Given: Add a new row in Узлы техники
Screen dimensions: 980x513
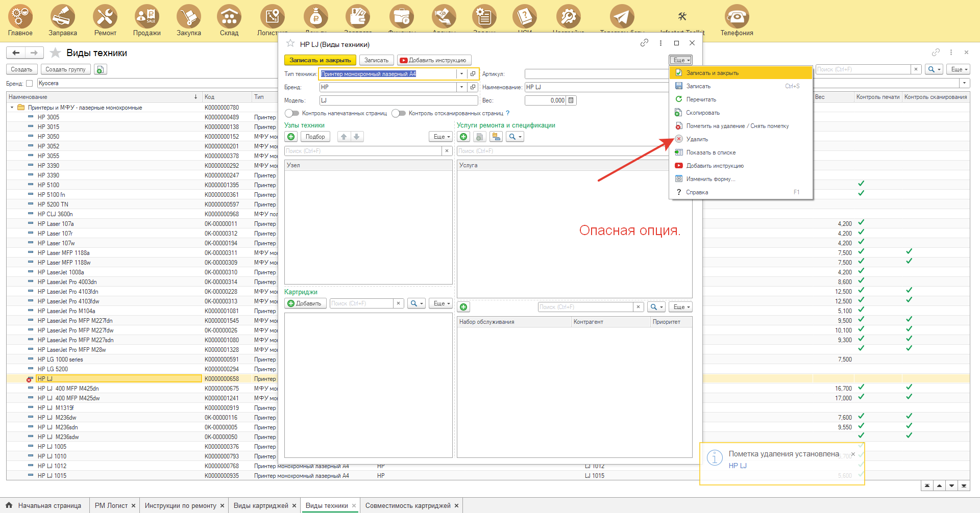Looking at the screenshot, I should click(x=291, y=137).
